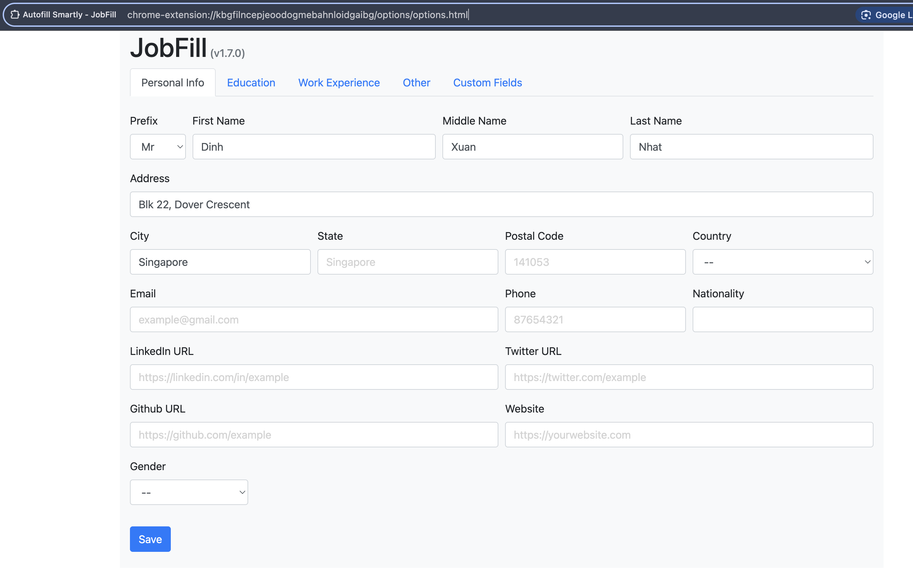Click the Github URL field
The width and height of the screenshot is (913, 588).
(313, 435)
